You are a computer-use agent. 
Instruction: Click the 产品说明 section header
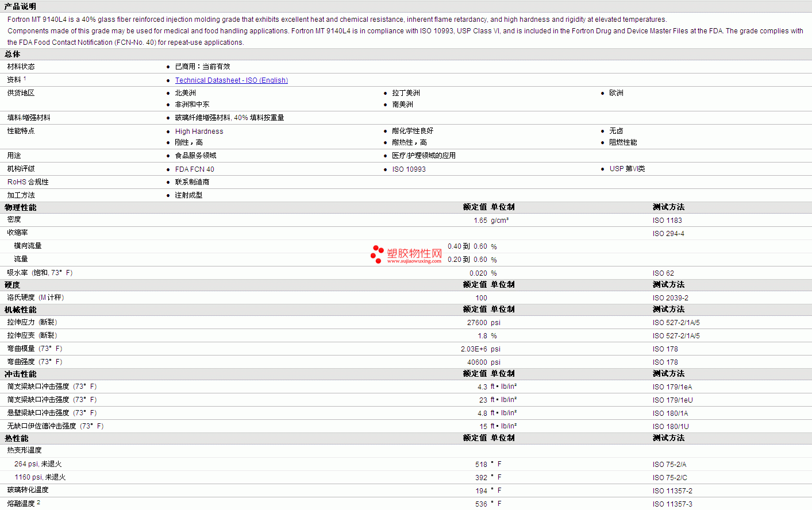click(x=20, y=6)
